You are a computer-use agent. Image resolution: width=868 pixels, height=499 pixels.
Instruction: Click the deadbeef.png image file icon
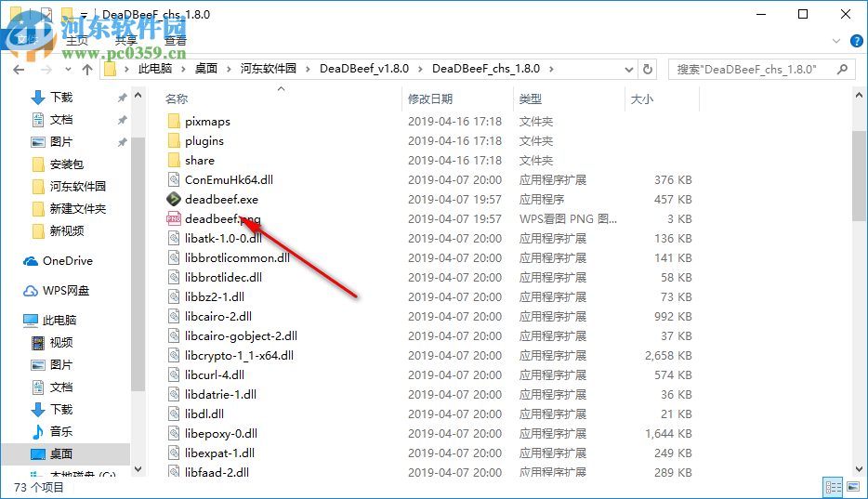pos(174,218)
